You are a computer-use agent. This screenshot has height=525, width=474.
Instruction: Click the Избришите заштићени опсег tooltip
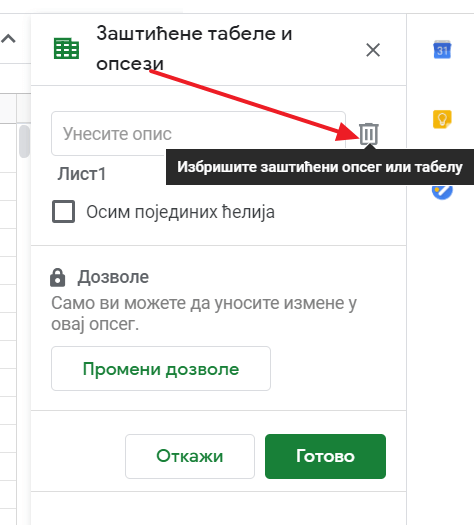tap(320, 167)
